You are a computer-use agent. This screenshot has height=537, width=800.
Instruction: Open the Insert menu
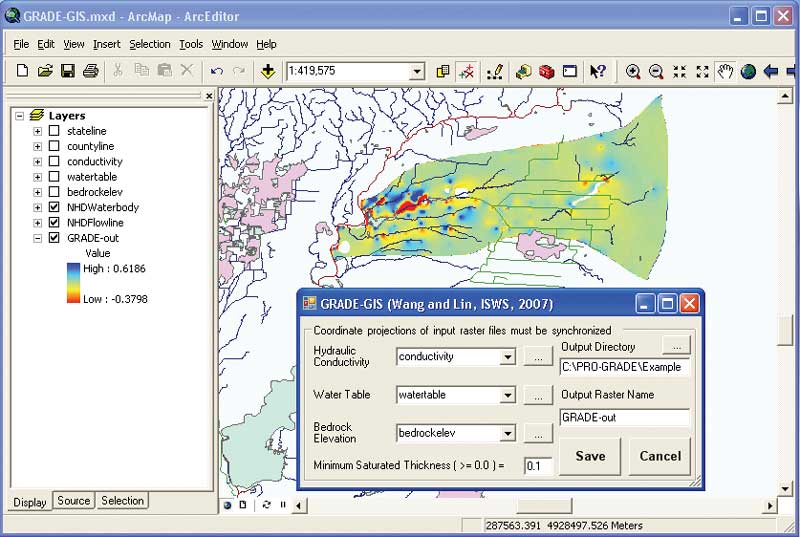point(107,44)
